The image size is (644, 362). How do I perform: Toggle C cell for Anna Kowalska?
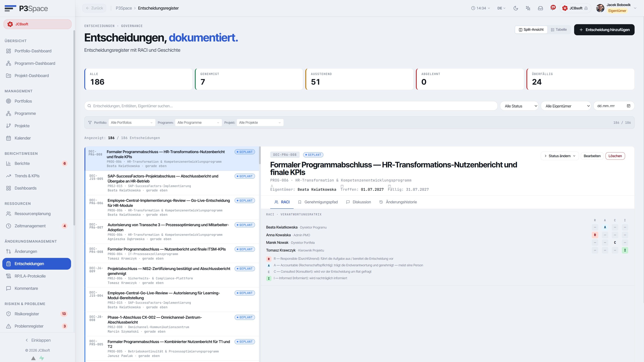[x=615, y=235]
